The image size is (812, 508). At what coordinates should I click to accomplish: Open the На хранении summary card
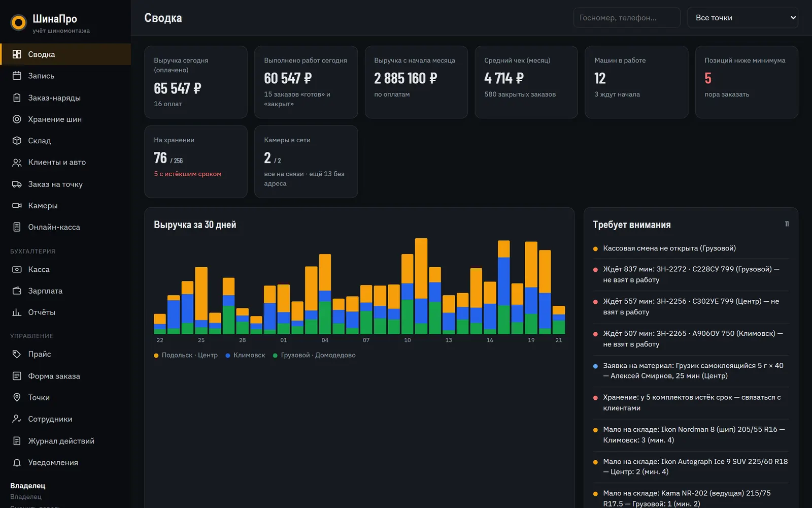pyautogui.click(x=196, y=162)
